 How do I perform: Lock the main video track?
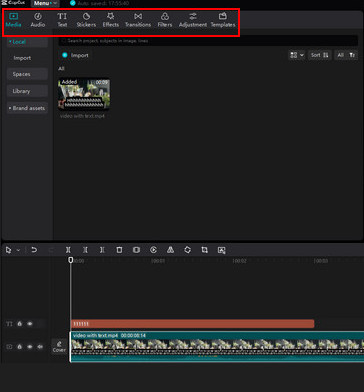pos(19,347)
